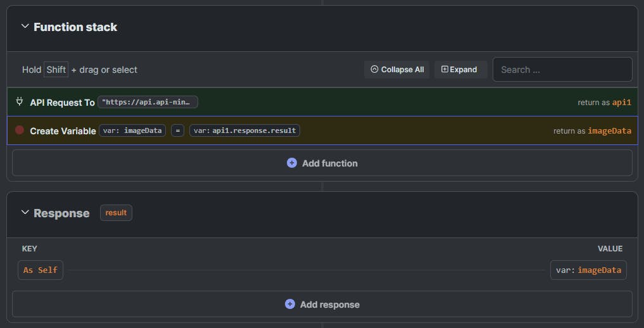Open the API Request To step
This screenshot has width=644, height=328.
(62, 103)
